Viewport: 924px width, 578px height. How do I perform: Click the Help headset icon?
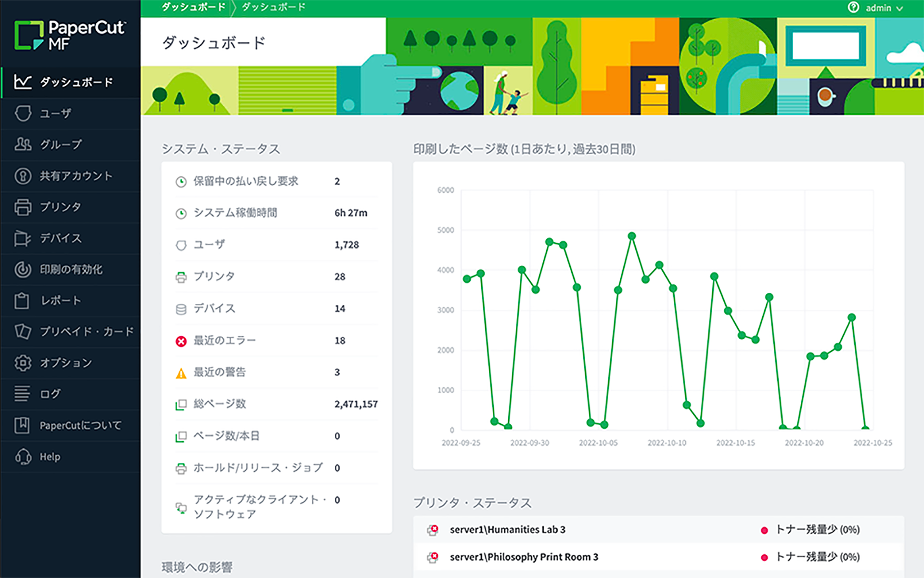23,456
